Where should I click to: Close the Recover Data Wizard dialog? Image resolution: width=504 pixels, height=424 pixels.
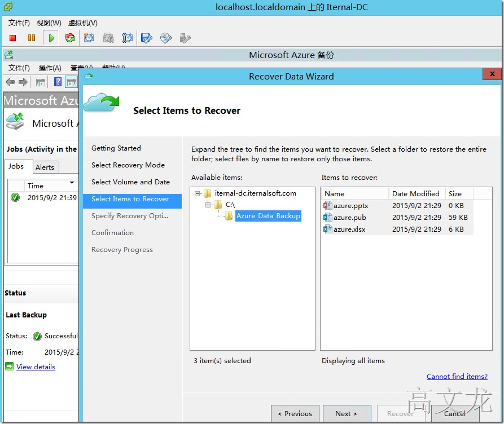tap(492, 74)
